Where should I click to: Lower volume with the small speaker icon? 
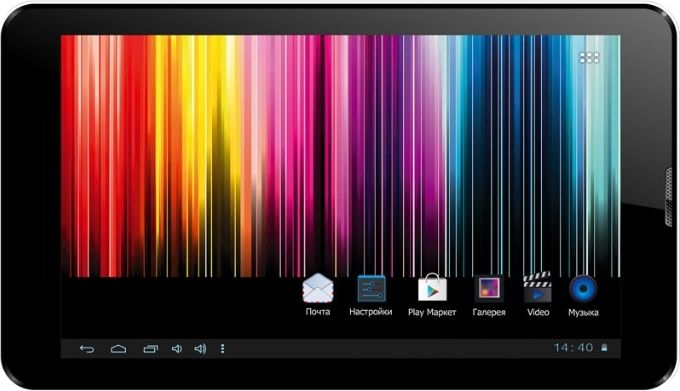[177, 349]
